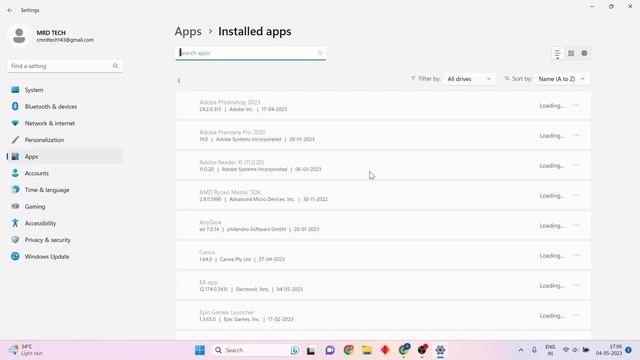Click the 'Apps' breadcrumb link
Image resolution: width=640 pixels, height=360 pixels.
pyautogui.click(x=188, y=31)
